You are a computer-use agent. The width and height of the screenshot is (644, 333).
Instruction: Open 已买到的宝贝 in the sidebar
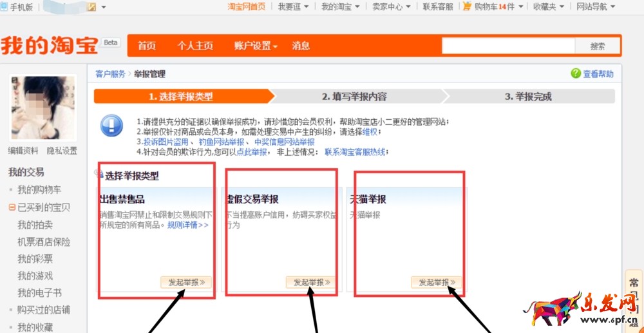(44, 207)
